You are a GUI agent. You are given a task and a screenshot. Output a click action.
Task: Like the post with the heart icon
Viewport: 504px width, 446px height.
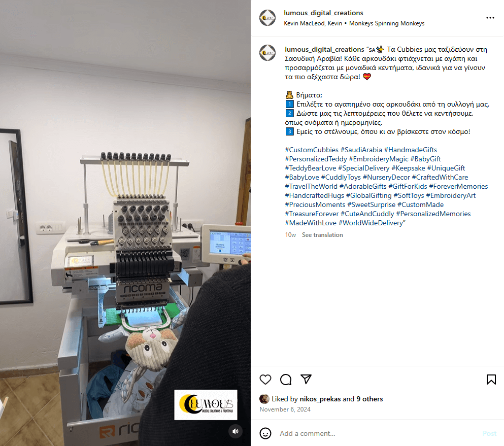pyautogui.click(x=265, y=380)
